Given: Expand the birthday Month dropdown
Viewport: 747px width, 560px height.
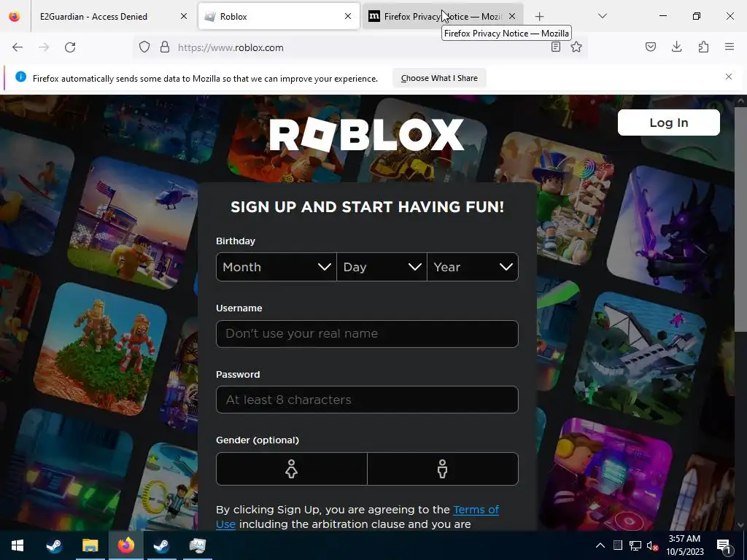Looking at the screenshot, I should (276, 267).
